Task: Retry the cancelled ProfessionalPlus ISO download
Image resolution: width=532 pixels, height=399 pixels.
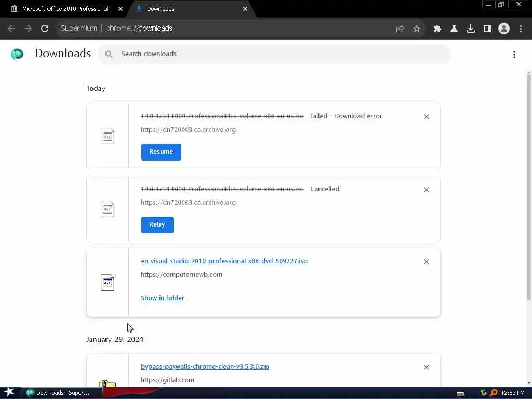Action: pos(157,224)
